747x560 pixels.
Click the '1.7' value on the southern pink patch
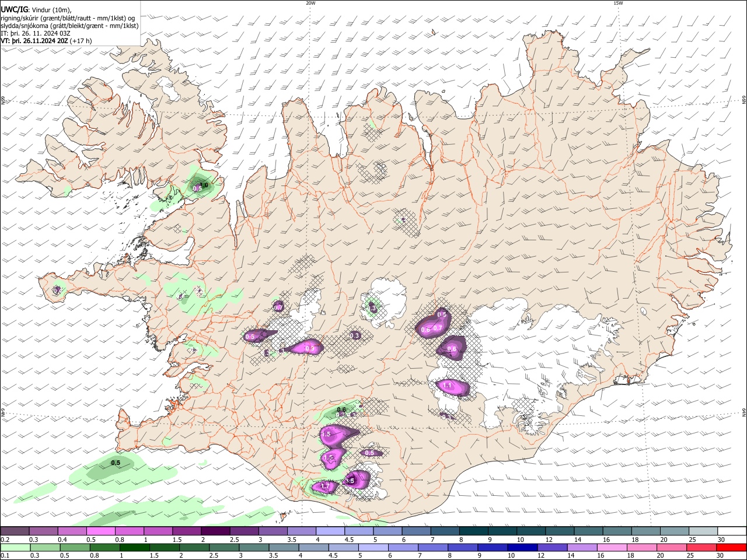pyautogui.click(x=326, y=486)
